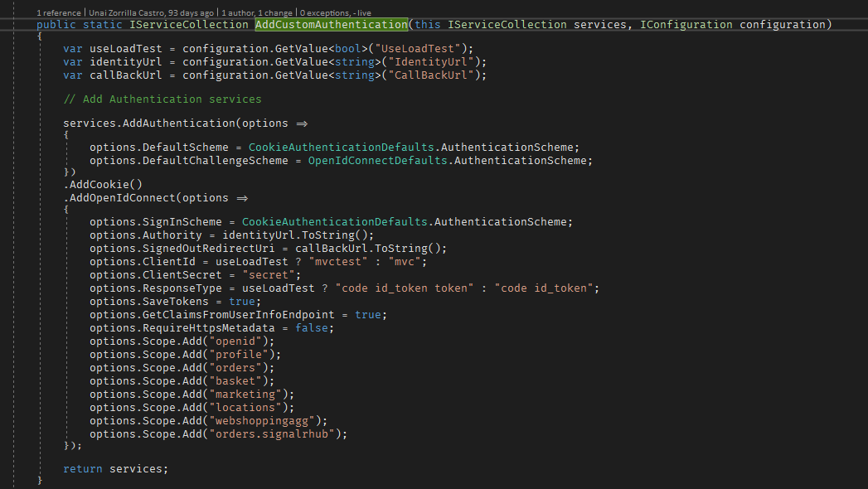Click the IConfiguration parameter type
This screenshot has width=868, height=489.
[685, 24]
